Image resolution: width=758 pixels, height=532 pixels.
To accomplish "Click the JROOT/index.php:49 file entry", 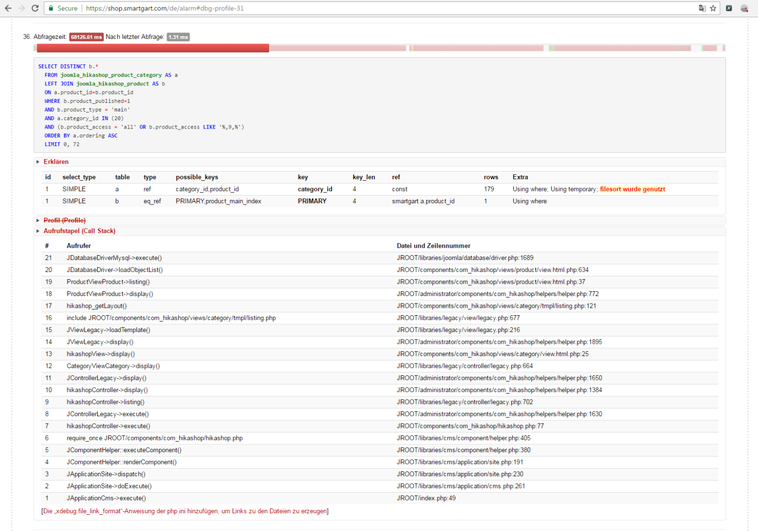I will [426, 498].
